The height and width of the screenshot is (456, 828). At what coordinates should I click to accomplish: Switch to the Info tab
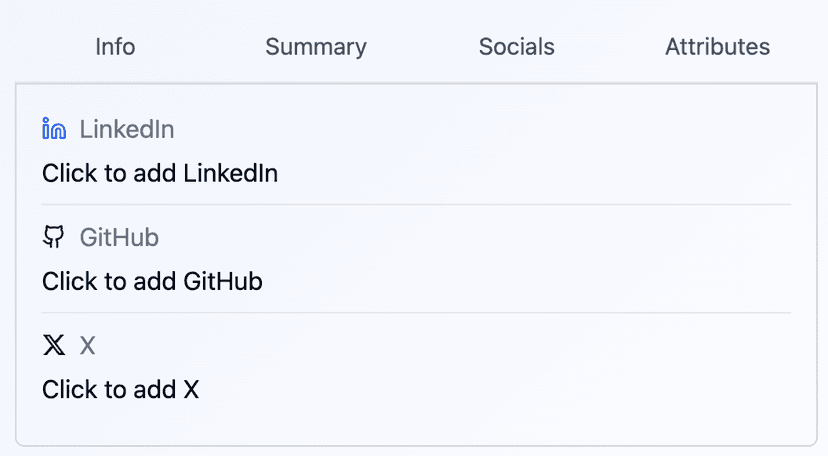coord(115,47)
